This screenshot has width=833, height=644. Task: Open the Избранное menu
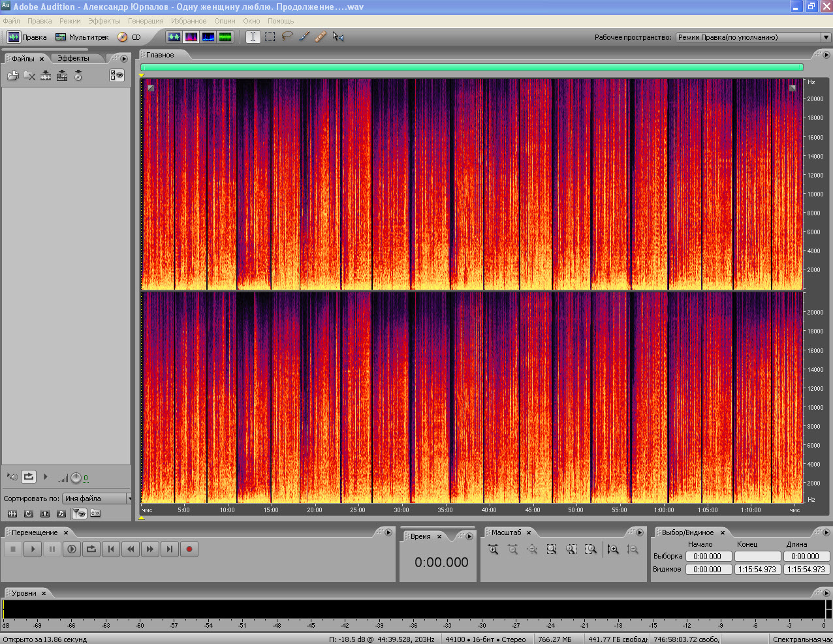[189, 21]
